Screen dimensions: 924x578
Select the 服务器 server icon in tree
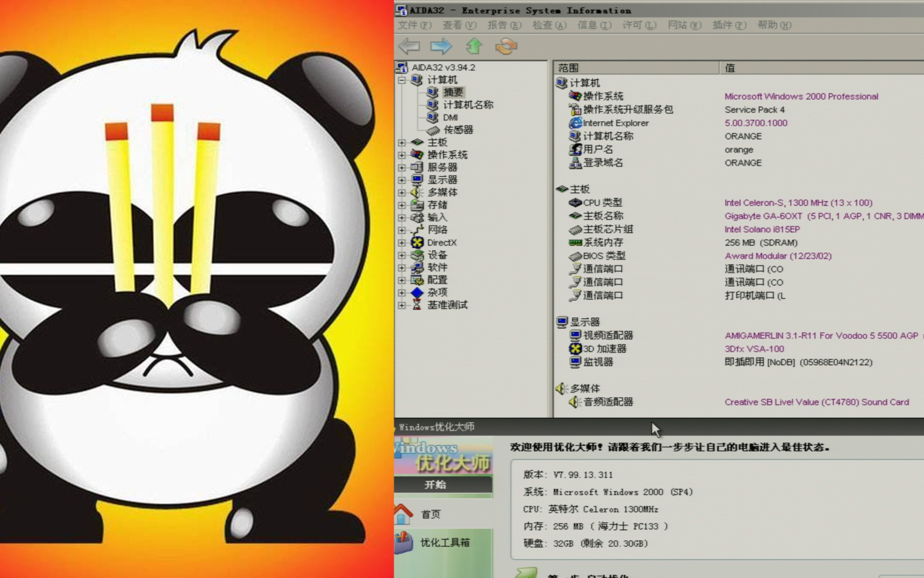tap(417, 167)
